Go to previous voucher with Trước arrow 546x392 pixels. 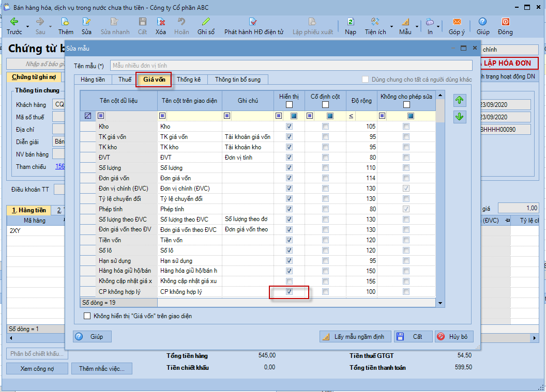point(14,22)
